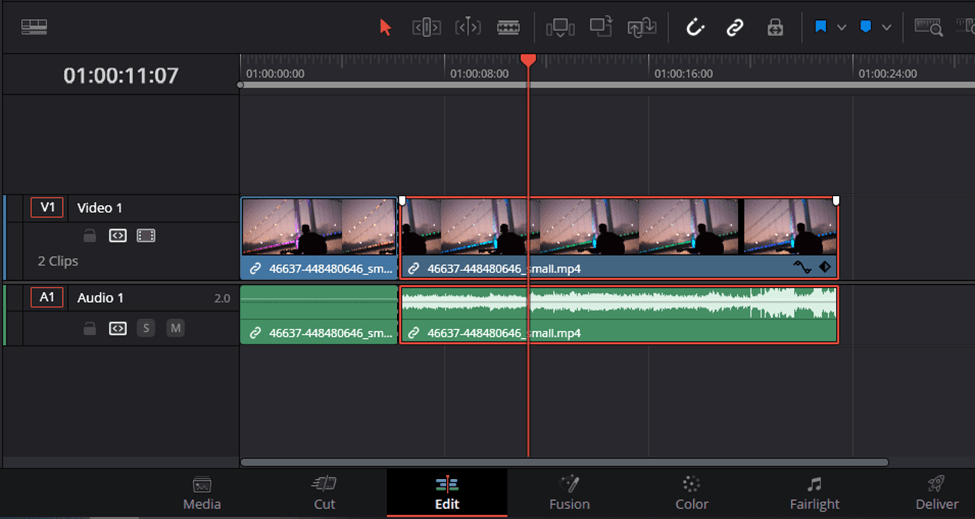The image size is (975, 519).
Task: Add a blue flag to the clip
Action: pos(821,27)
